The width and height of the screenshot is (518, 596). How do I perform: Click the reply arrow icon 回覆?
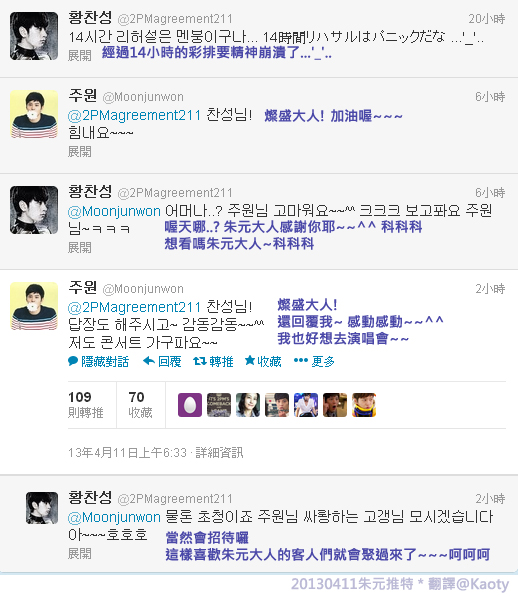(x=162, y=361)
